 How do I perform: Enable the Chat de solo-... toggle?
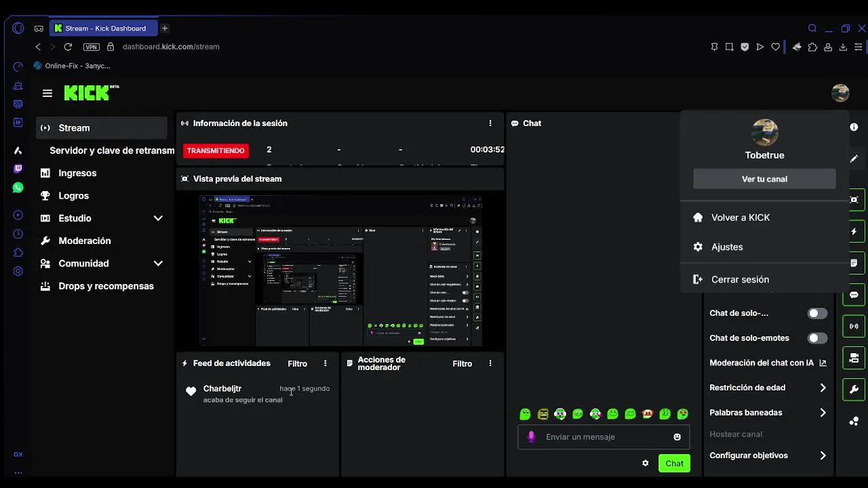[817, 313]
